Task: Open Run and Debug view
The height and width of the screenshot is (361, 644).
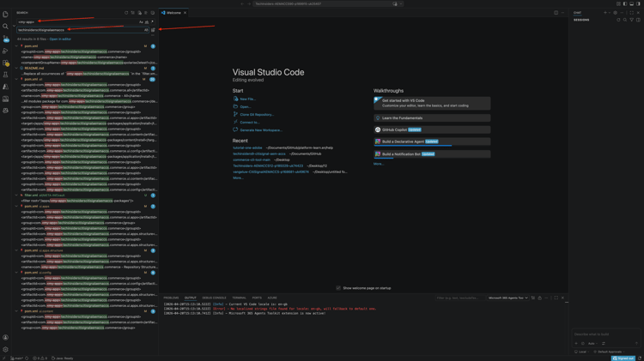Action: pyautogui.click(x=5, y=51)
